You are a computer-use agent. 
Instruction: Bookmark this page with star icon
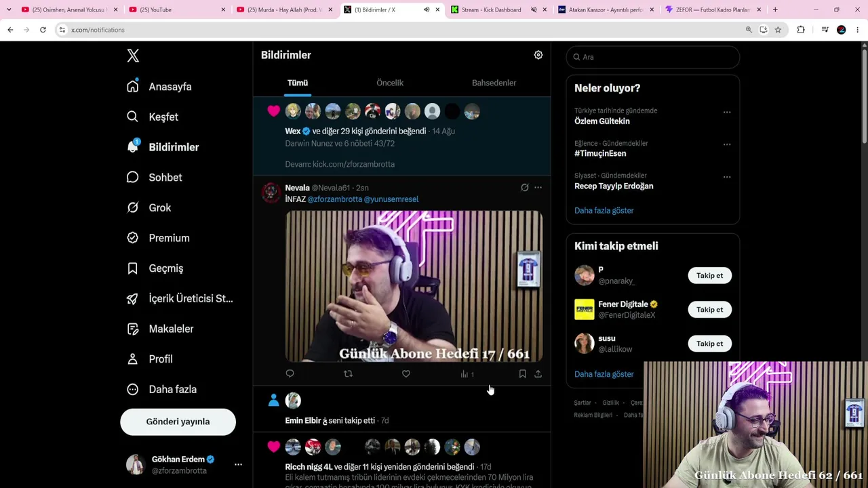[x=778, y=30]
